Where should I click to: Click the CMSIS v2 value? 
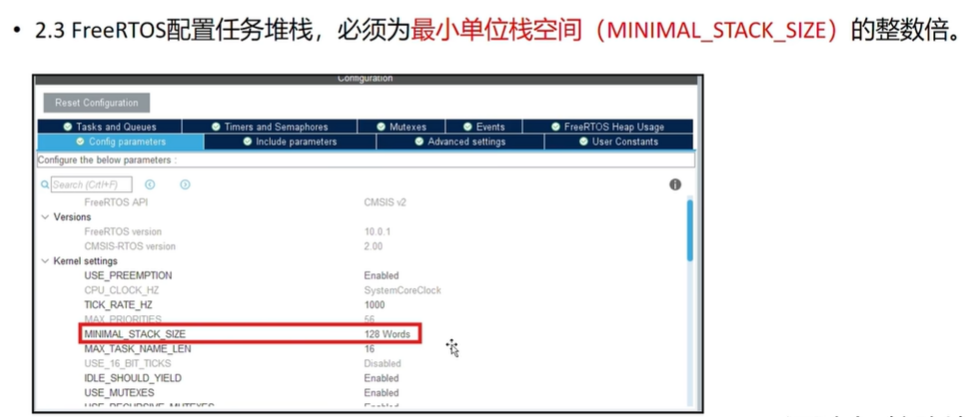click(385, 203)
